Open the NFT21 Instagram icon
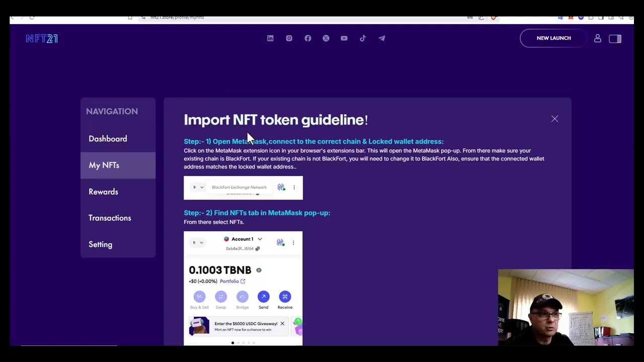 289,38
